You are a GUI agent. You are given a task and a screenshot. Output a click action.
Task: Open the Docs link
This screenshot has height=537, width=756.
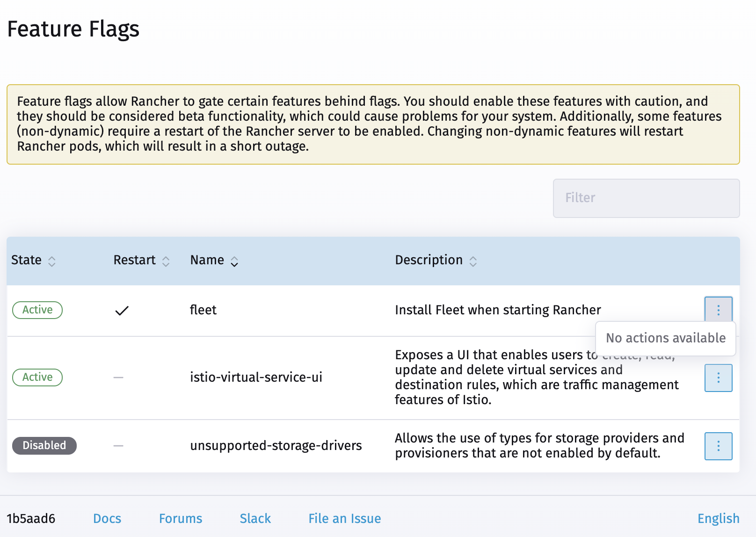click(107, 518)
